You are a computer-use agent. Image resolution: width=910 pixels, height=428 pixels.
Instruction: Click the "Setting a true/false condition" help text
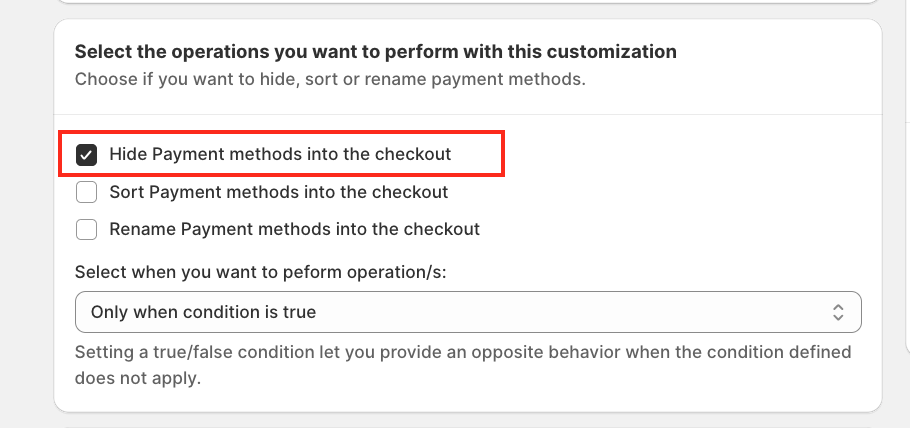[x=462, y=353]
